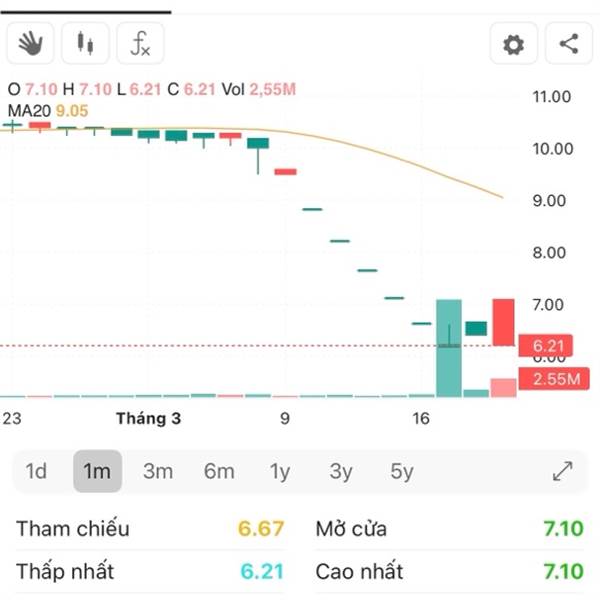
Task: Select the hand pan tool icon
Action: point(29,44)
